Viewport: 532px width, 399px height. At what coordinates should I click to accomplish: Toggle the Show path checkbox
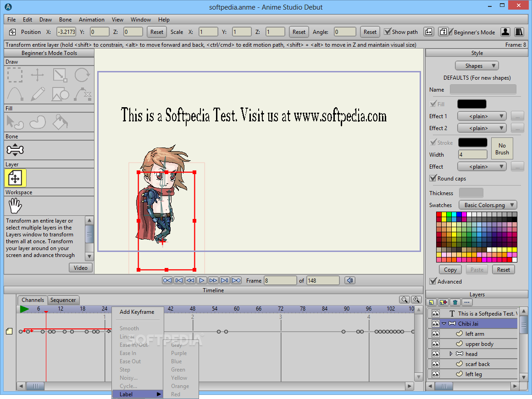(x=388, y=32)
